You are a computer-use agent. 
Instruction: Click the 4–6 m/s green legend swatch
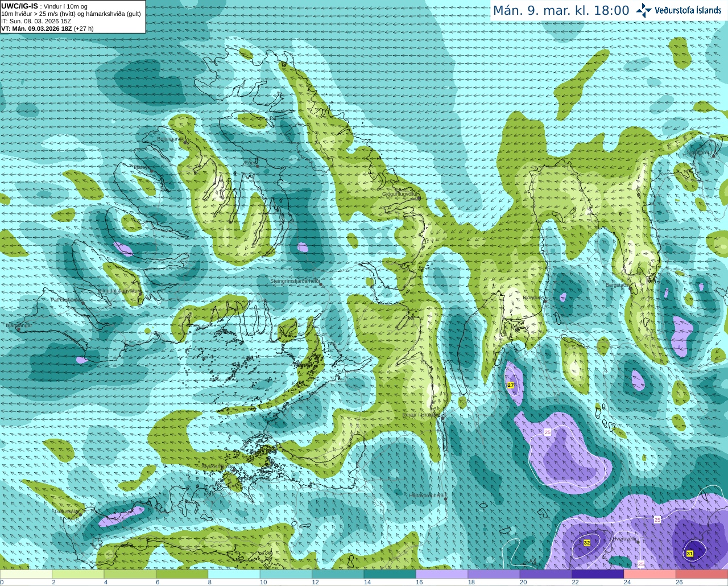(130, 574)
